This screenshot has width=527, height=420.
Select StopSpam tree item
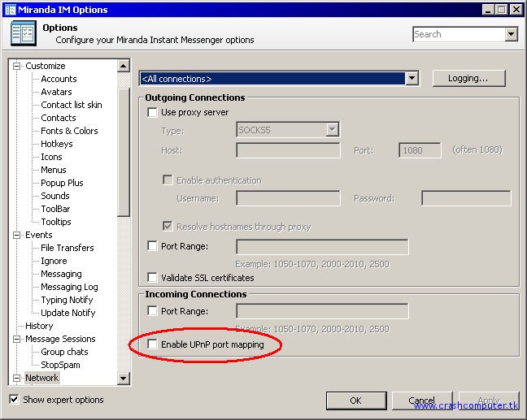60,365
